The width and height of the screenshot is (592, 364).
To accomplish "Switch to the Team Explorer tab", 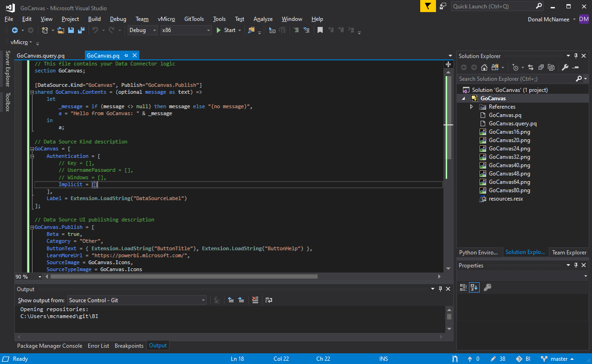I will click(x=569, y=253).
